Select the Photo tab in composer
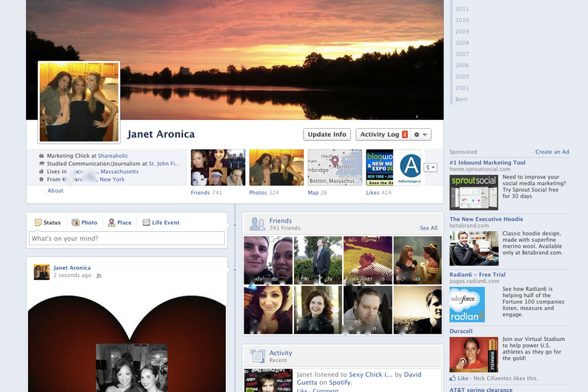The width and height of the screenshot is (588, 392). click(84, 222)
